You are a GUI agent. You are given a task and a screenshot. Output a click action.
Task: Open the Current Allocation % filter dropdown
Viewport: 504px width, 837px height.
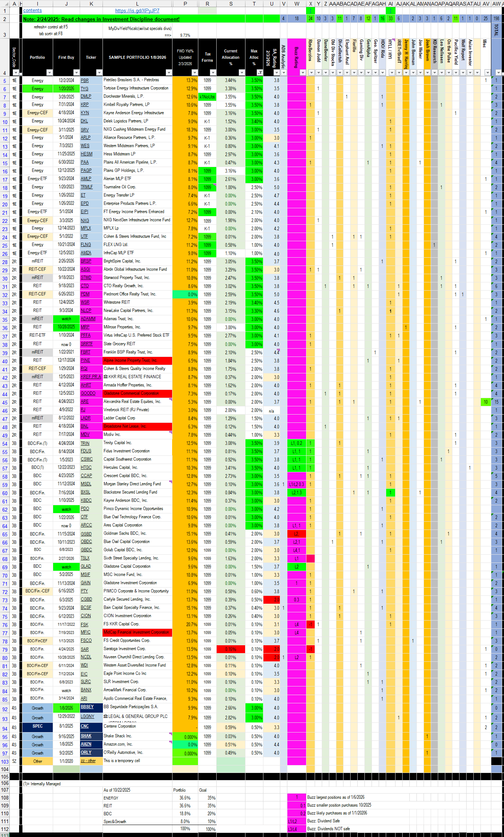(241, 73)
